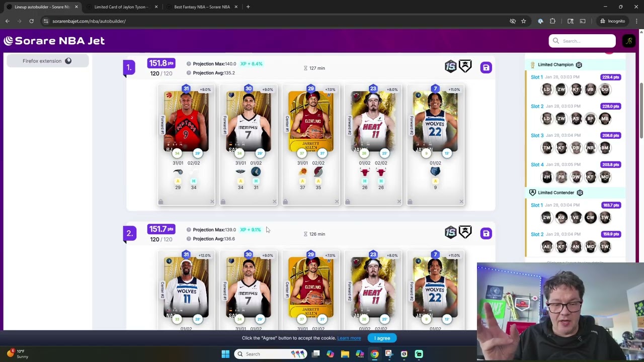This screenshot has width=644, height=362.
Task: Lock the Raptors #9 card in lineup 1
Action: click(x=161, y=202)
